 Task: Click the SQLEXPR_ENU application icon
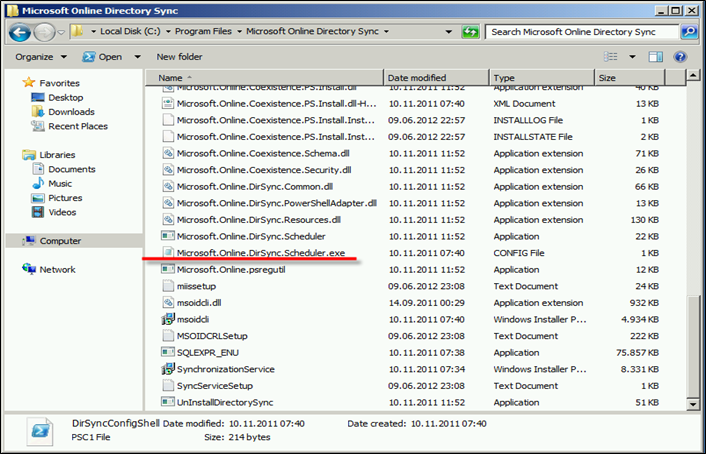(168, 352)
